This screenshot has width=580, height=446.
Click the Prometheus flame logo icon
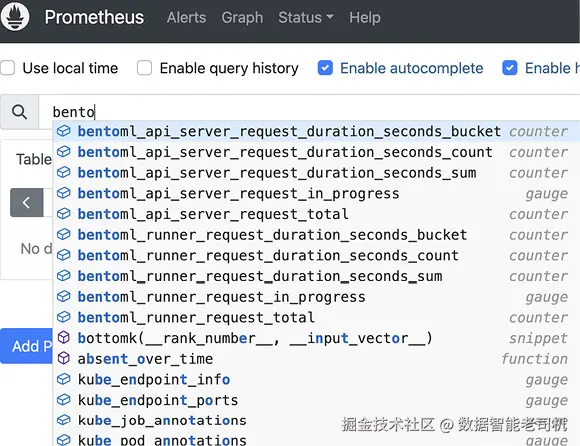15,17
